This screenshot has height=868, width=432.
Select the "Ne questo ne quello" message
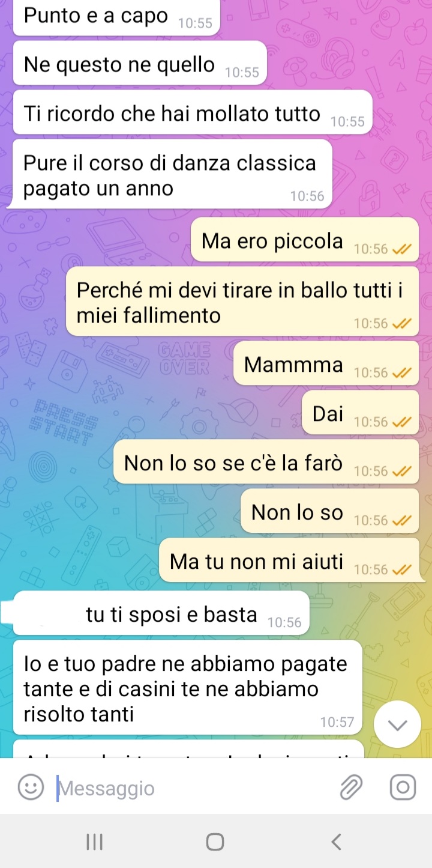coord(140,63)
